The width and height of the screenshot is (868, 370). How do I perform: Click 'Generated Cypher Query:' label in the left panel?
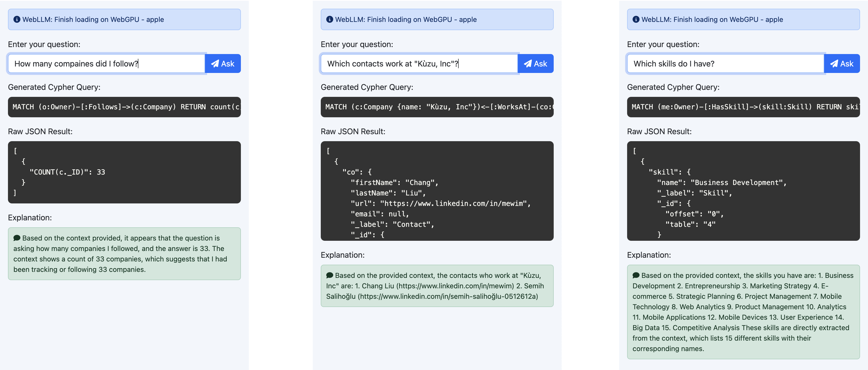[54, 87]
